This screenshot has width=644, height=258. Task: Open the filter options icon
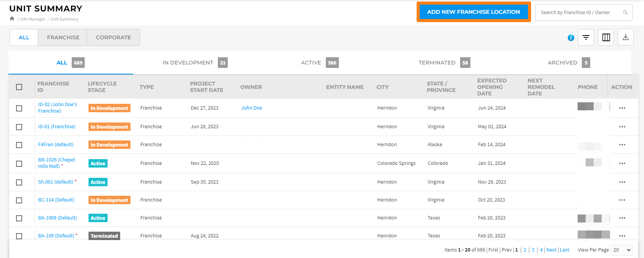coord(586,37)
